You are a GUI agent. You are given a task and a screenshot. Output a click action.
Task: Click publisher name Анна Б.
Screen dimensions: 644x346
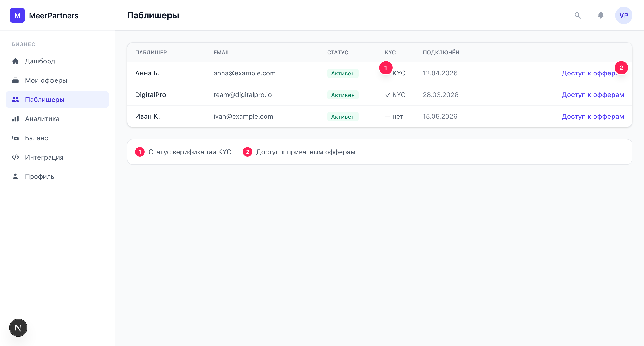tap(147, 73)
